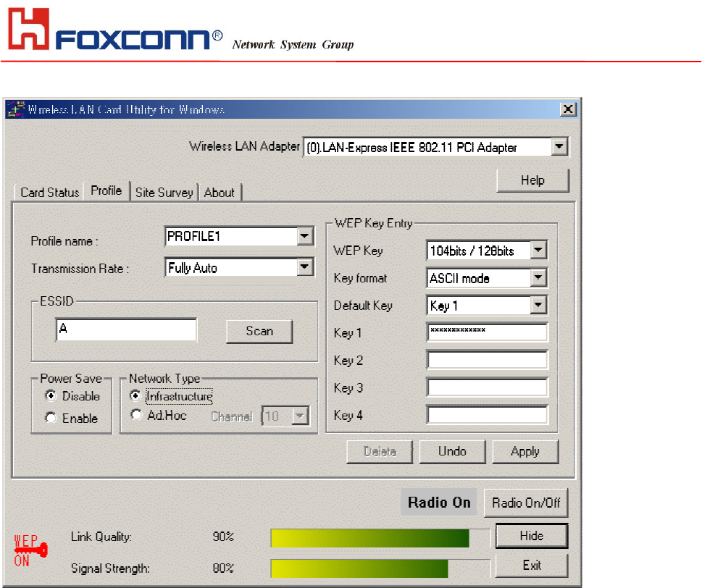The image size is (702, 588).
Task: Toggle radio with Radio On/Off button
Action: click(526, 503)
